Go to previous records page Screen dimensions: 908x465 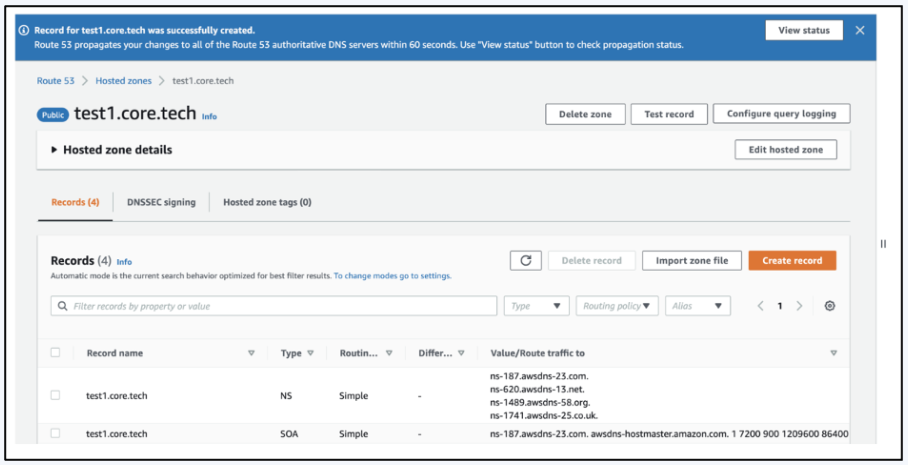click(760, 306)
